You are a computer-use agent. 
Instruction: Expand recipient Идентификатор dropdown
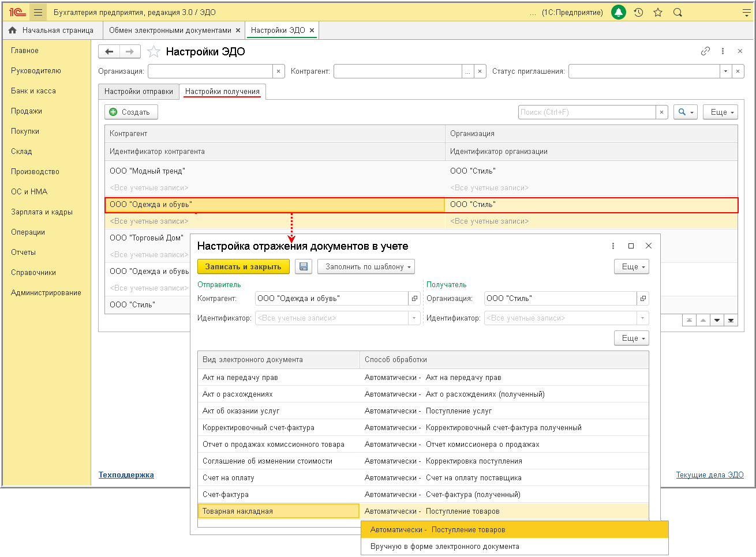[x=642, y=318]
